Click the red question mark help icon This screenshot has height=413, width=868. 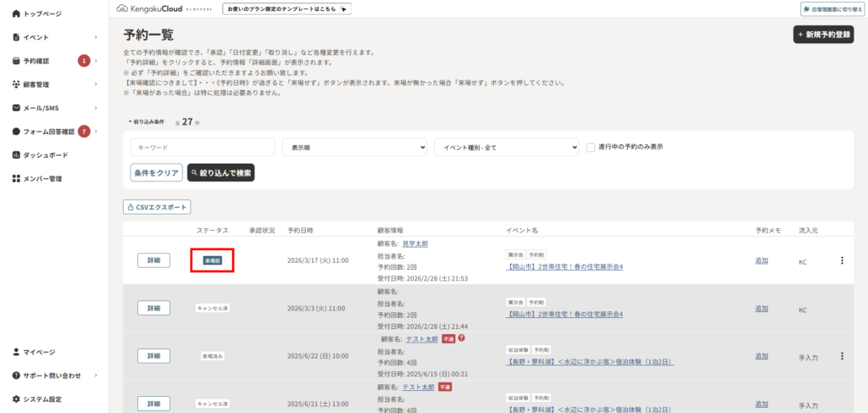point(461,338)
